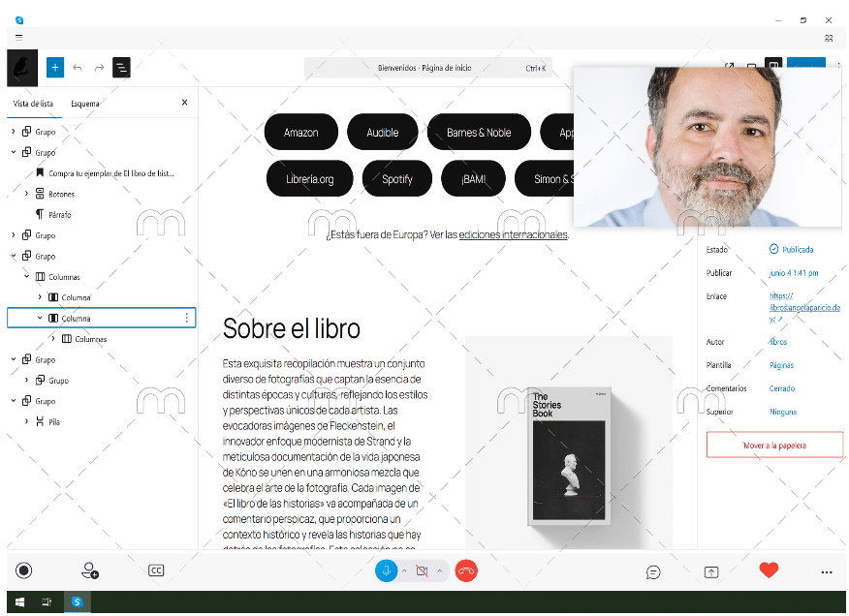Click the Librería.org button

click(x=310, y=178)
